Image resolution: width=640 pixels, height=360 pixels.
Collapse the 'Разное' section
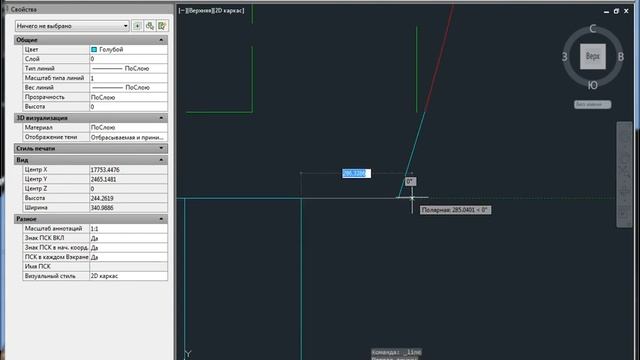161,219
